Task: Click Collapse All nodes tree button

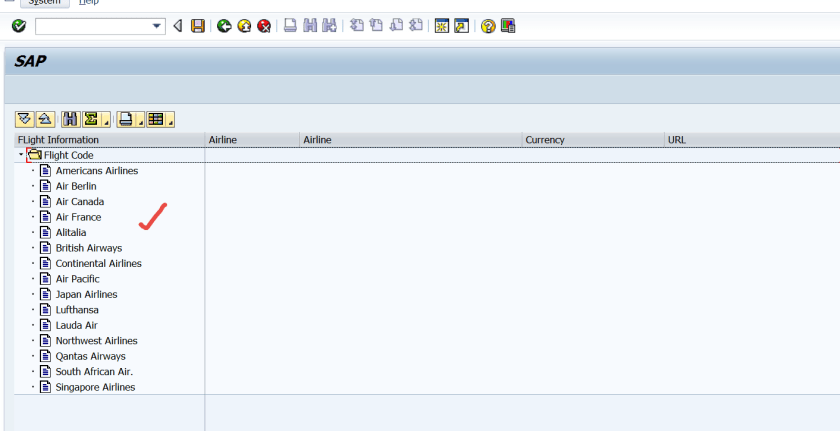Action: pyautogui.click(x=45, y=119)
